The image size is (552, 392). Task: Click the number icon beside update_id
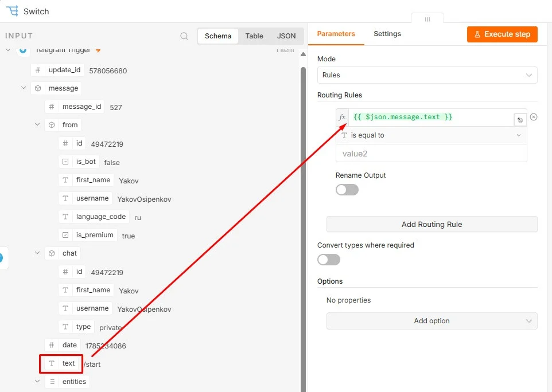tap(38, 70)
